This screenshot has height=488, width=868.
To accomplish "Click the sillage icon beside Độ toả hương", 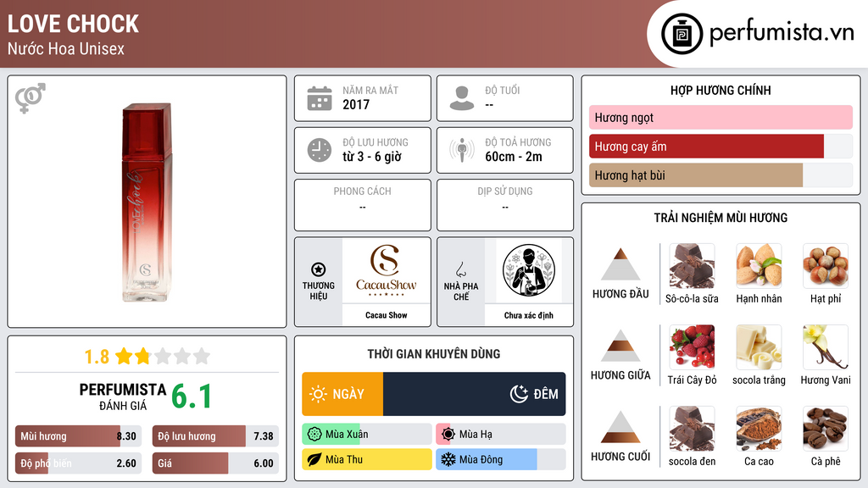I will (462, 150).
